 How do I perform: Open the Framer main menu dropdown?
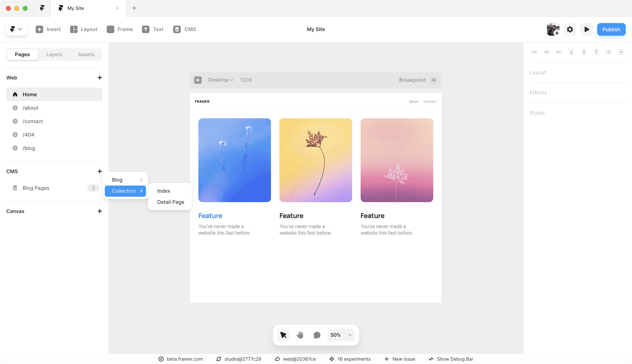16,29
